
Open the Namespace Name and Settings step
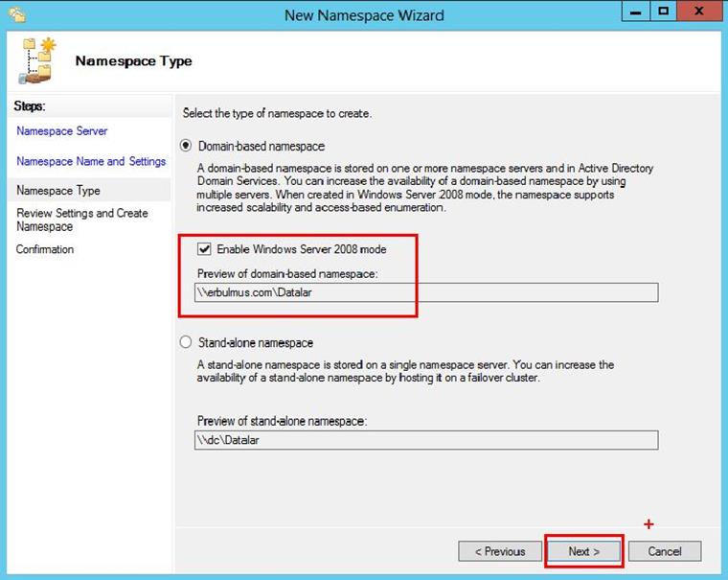coord(91,161)
